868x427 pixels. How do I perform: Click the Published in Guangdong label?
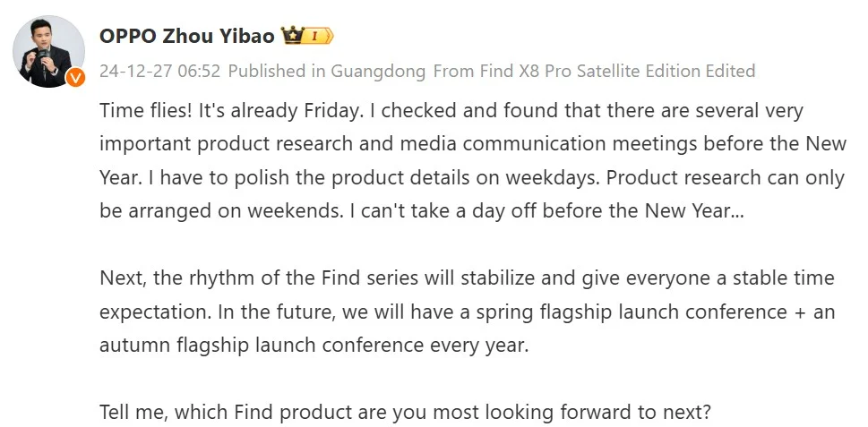[327, 71]
